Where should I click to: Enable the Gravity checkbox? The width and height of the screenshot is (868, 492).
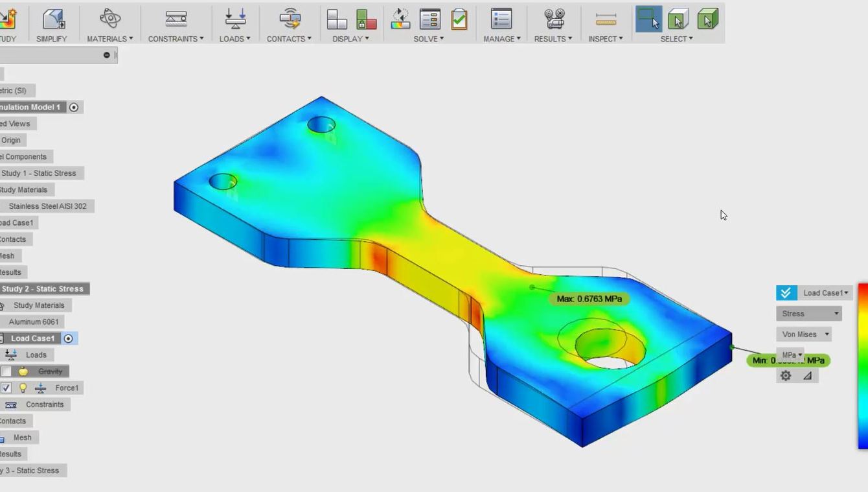tap(6, 371)
